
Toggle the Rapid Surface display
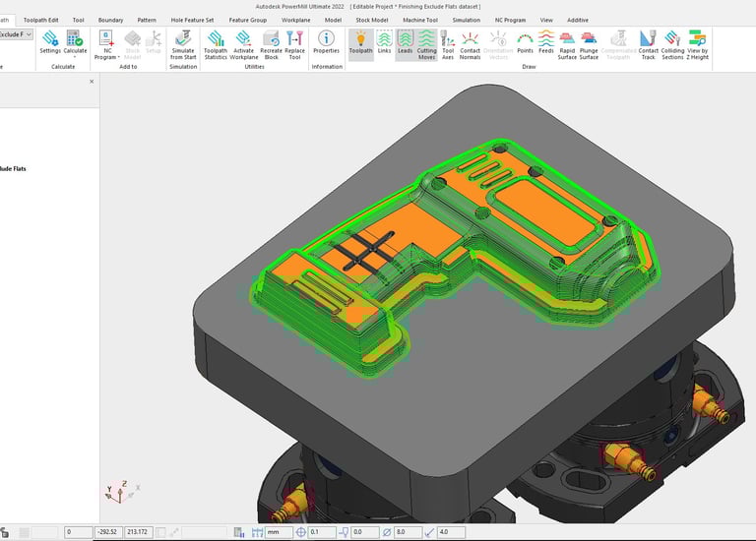[x=567, y=45]
